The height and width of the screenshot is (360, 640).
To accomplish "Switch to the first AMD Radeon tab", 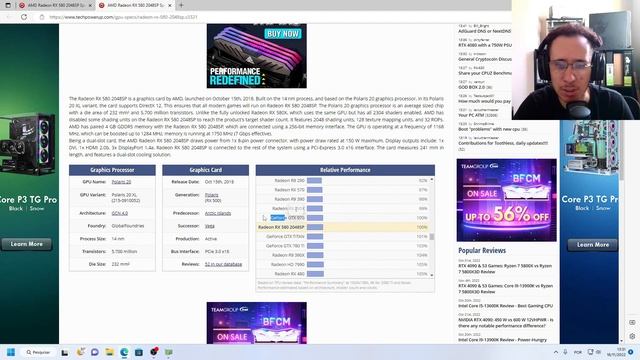I will click(56, 5).
